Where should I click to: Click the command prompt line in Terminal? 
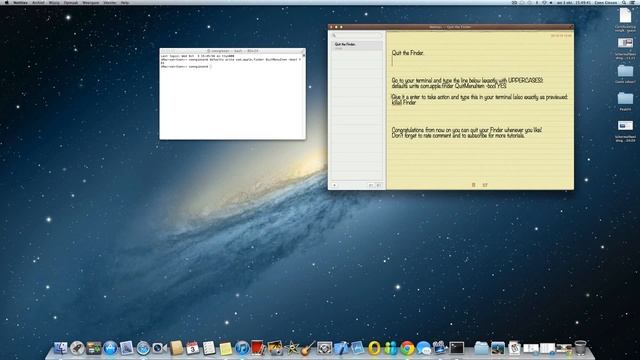coord(186,67)
